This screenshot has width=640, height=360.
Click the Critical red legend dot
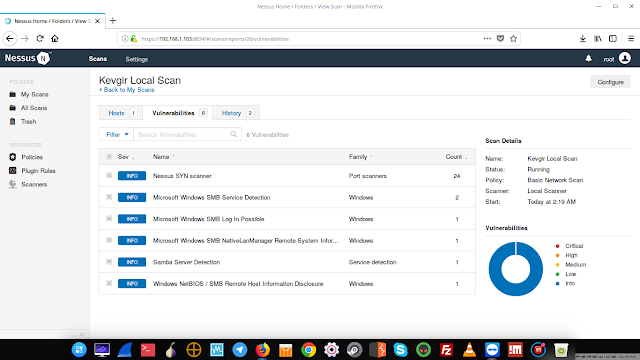coord(558,246)
